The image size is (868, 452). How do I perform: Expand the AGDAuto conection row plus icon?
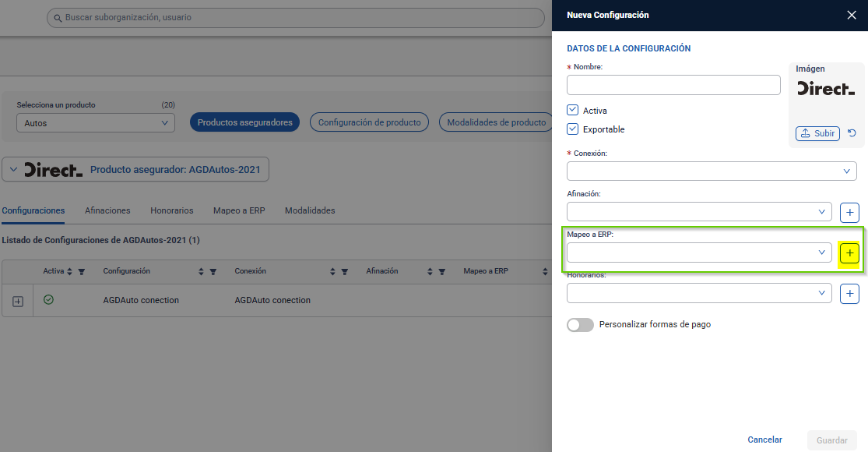18,302
